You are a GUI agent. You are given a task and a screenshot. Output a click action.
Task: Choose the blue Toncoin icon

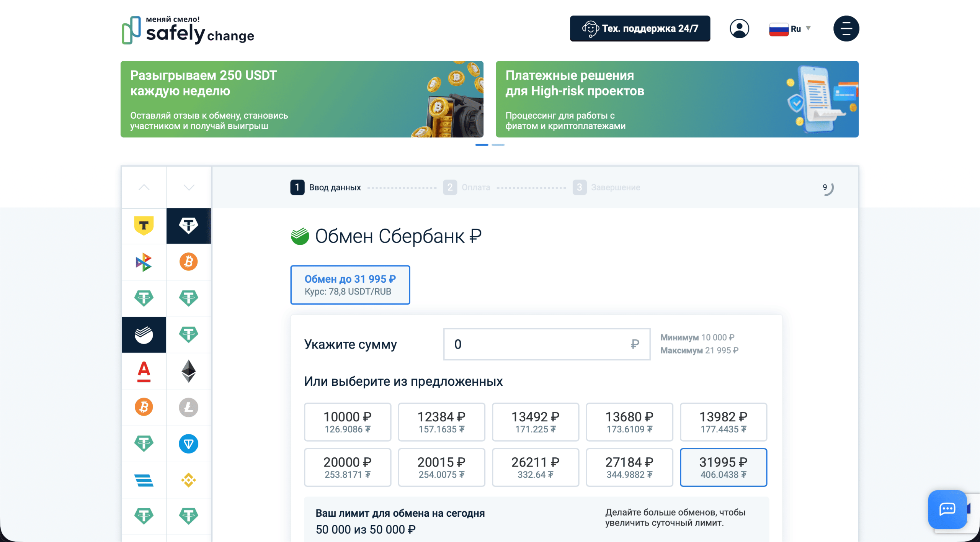(x=189, y=444)
